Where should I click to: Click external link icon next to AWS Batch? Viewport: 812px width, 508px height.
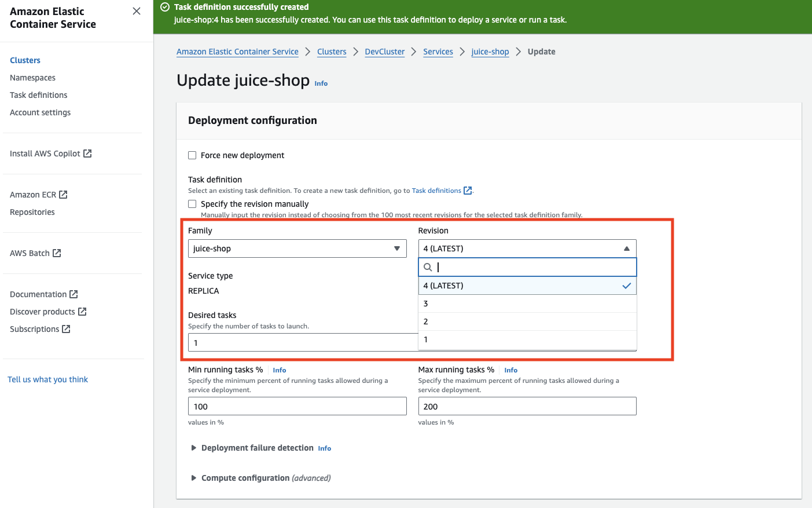click(x=57, y=253)
